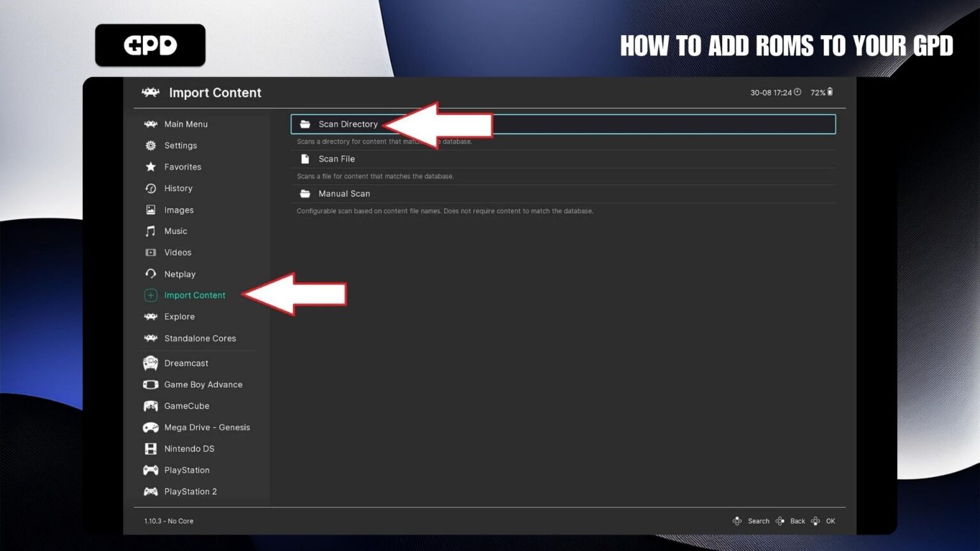Select the Favorites star icon
This screenshot has height=551, width=980.
point(151,167)
